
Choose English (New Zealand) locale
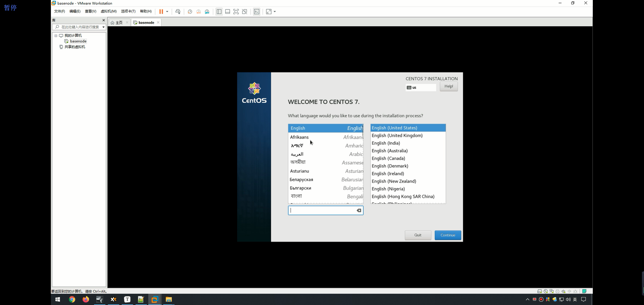point(408,181)
